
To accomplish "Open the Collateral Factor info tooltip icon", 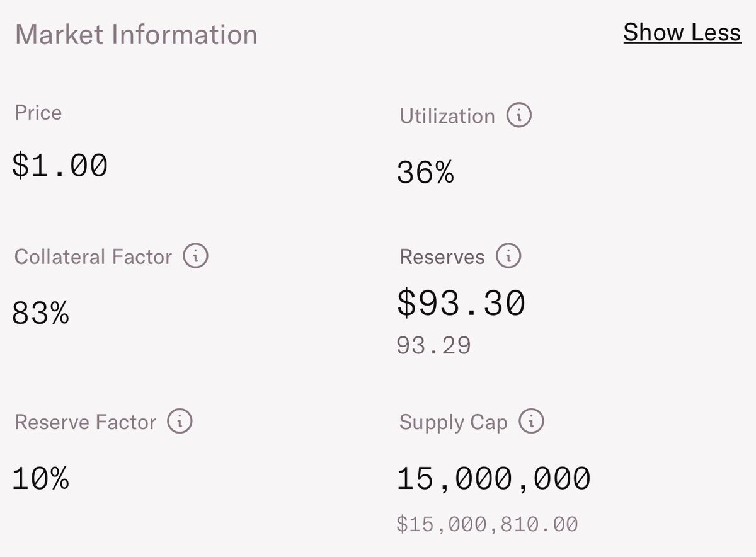I will coord(195,256).
